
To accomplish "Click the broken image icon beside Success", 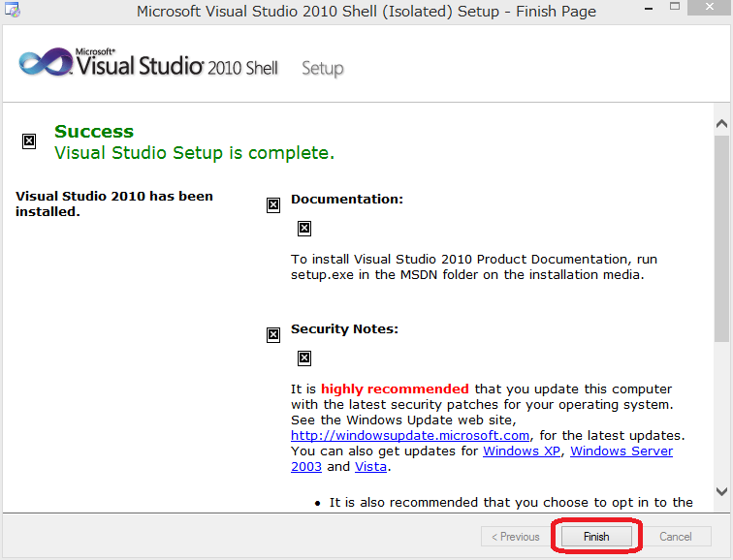I will [x=29, y=141].
